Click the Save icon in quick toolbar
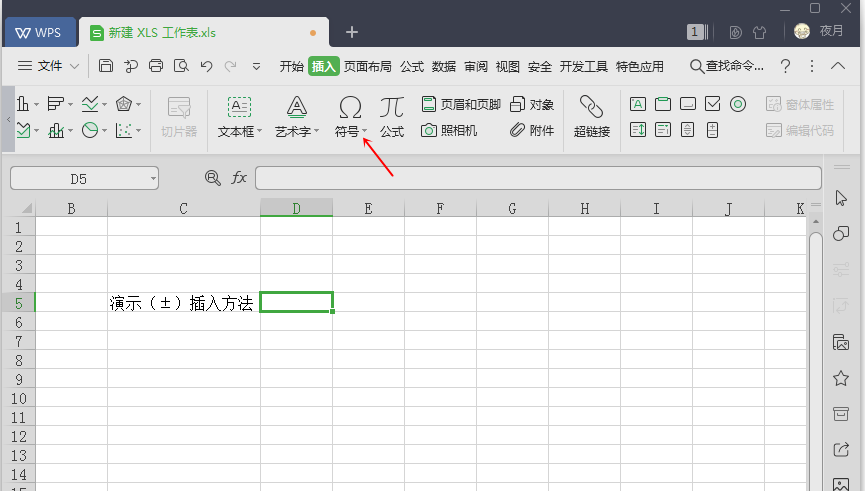 click(105, 66)
